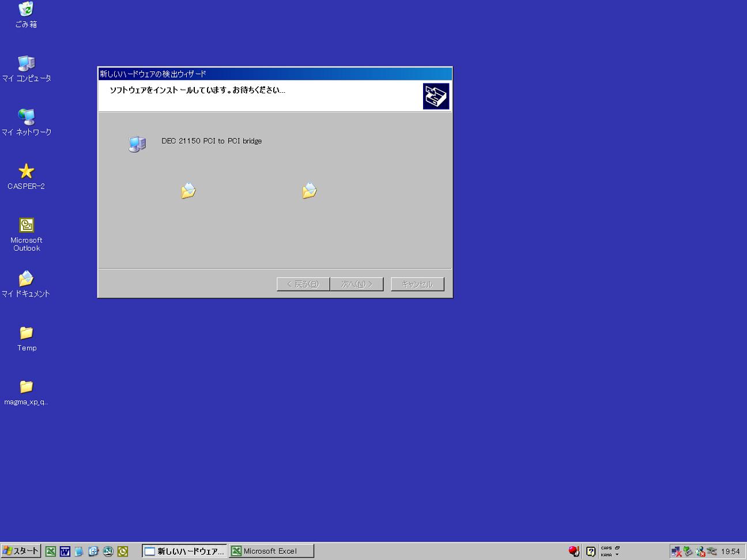The image size is (747, 560).
Task: Launch Excel from the quick launch bar
Action: click(x=51, y=551)
